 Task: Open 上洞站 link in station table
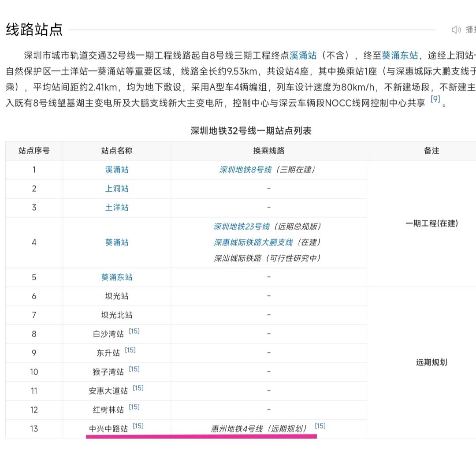click(117, 189)
